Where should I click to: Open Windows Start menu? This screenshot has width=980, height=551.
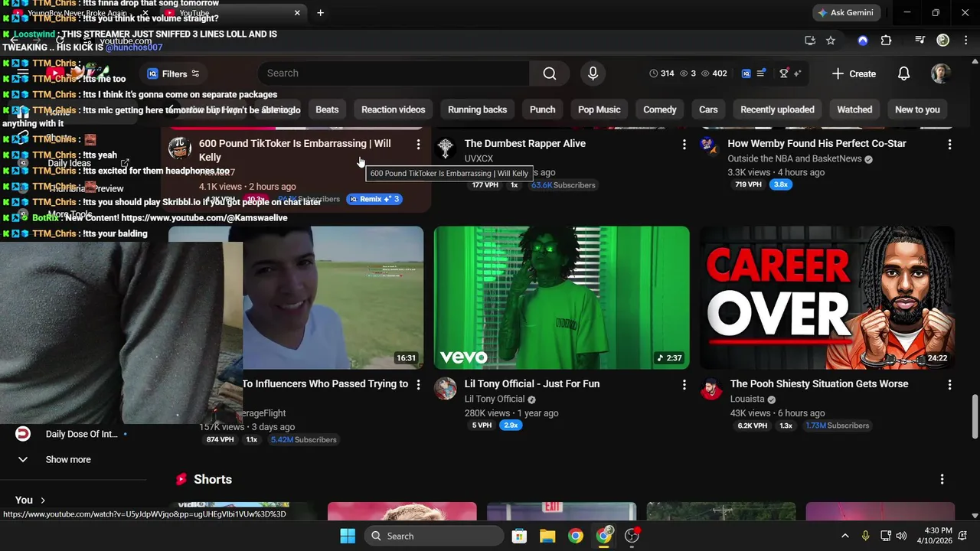(x=348, y=536)
